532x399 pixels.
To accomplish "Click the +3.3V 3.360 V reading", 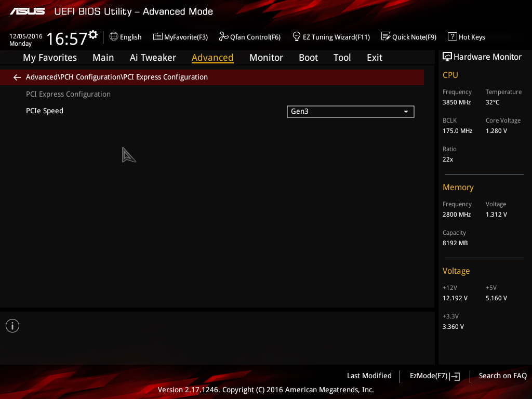I will [453, 326].
